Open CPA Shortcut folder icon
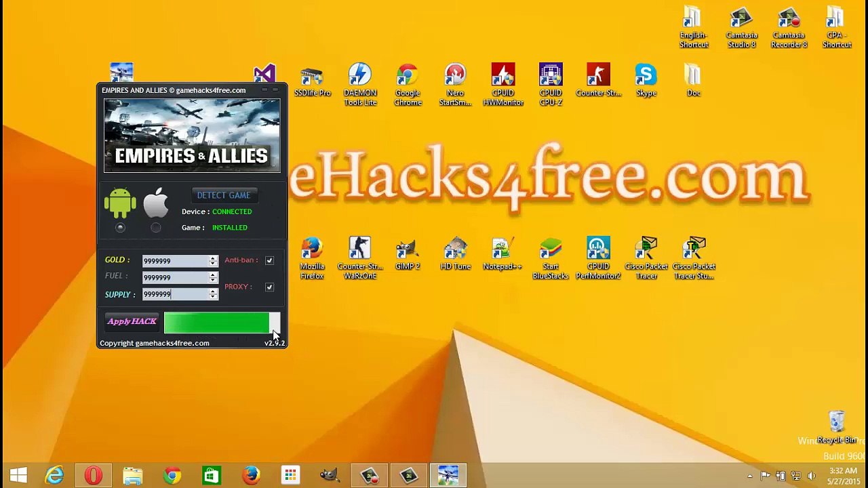 836,27
